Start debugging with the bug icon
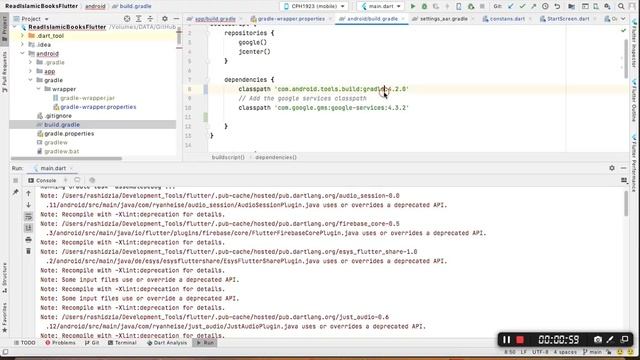Screen dimensions: 640x360 coord(424,6)
